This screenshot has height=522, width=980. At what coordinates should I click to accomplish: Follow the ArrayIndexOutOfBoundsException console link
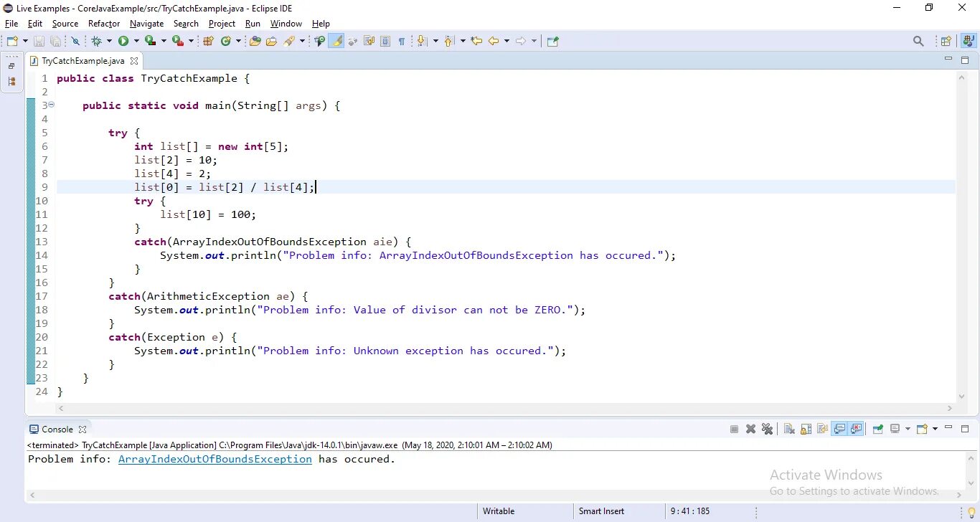click(x=215, y=459)
